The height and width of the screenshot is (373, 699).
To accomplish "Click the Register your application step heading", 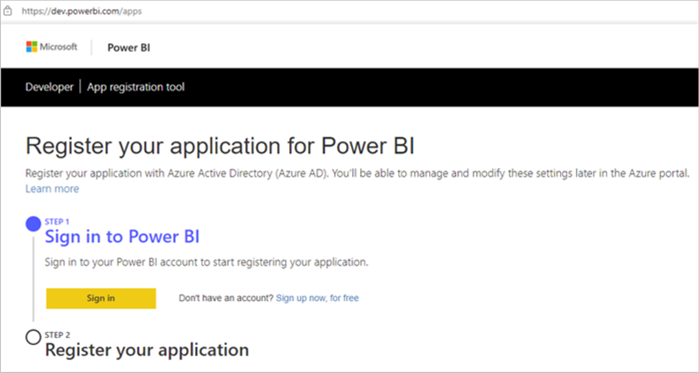I will point(147,350).
